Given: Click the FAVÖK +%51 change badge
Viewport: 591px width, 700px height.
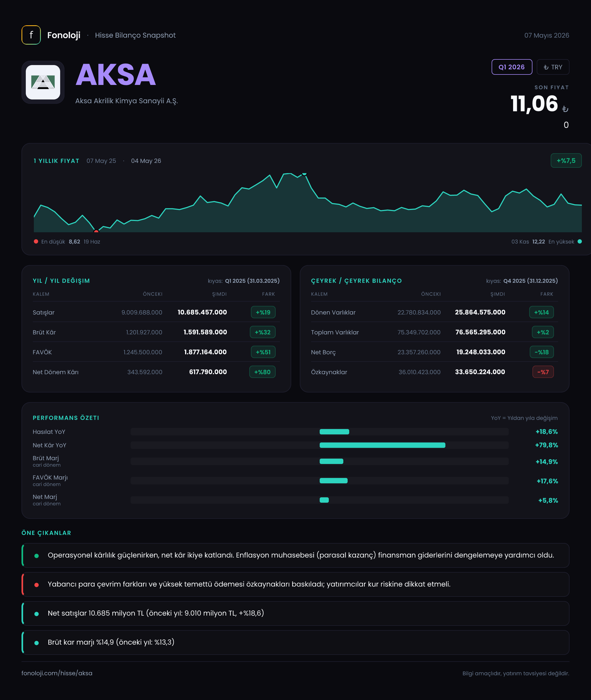Looking at the screenshot, I should click(x=263, y=352).
